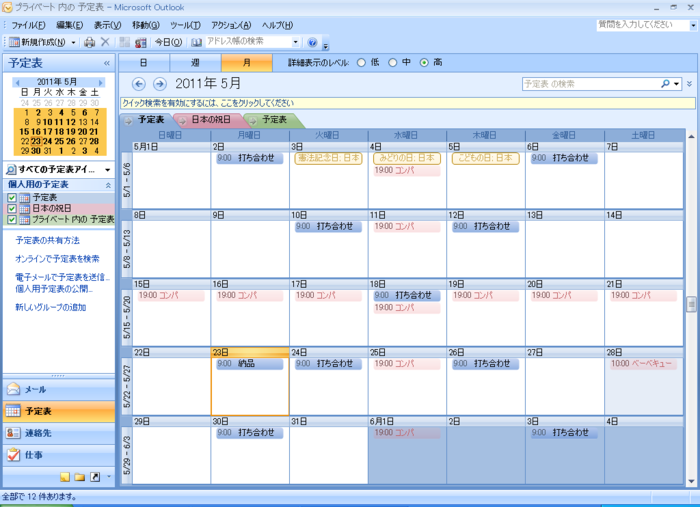Screen dimensions: 700x507
Task: Open the address book icon
Action: click(196, 42)
